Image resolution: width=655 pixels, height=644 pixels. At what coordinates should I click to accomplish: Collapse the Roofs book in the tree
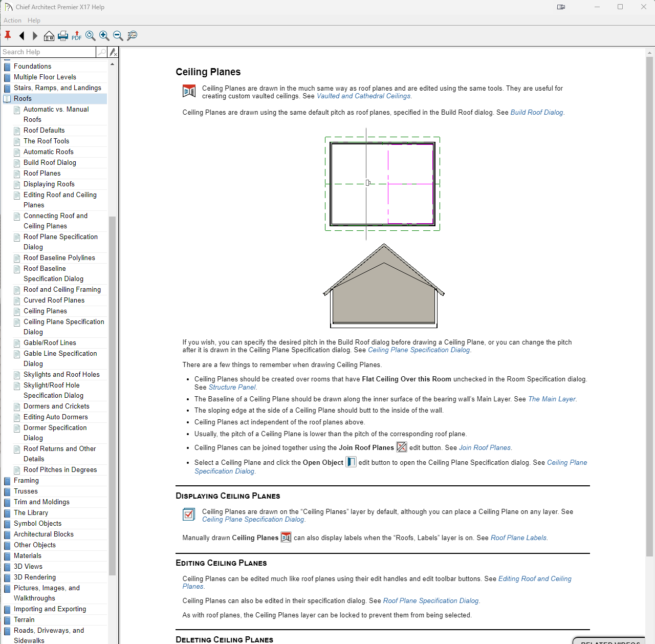click(x=7, y=99)
